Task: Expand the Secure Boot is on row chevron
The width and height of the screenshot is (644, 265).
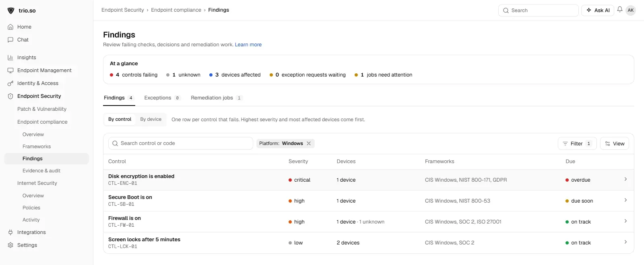Action: tap(625, 200)
